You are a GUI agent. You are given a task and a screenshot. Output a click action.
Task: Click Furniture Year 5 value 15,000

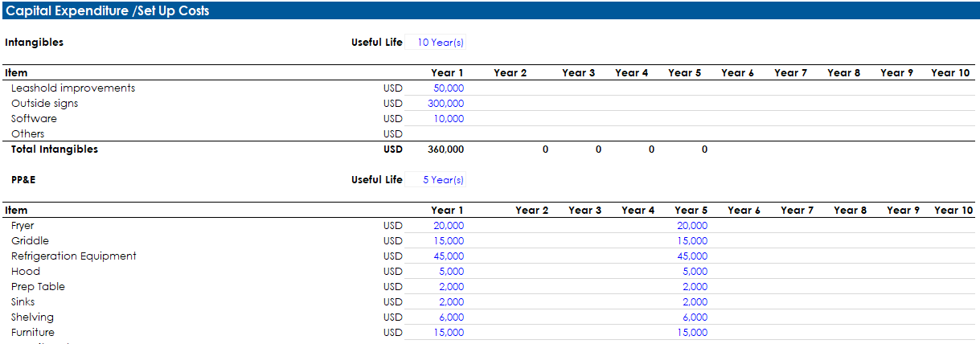click(692, 333)
